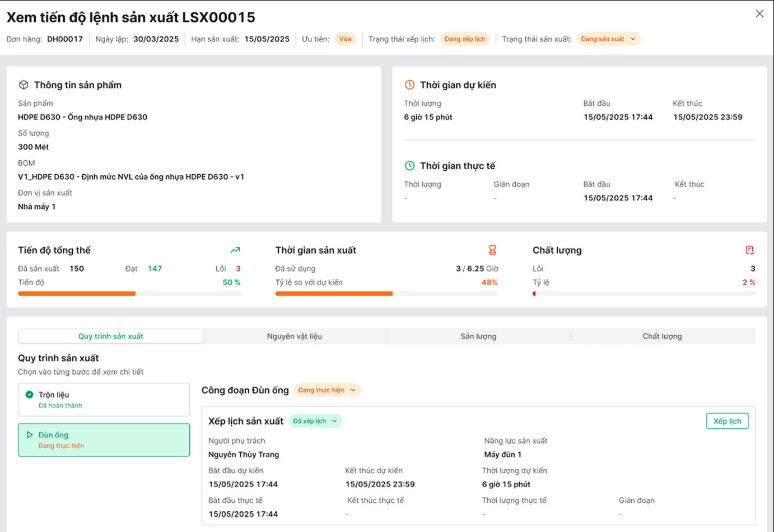Select the Trộn liệu process step
Screen dimensions: 774x532
[104, 400]
